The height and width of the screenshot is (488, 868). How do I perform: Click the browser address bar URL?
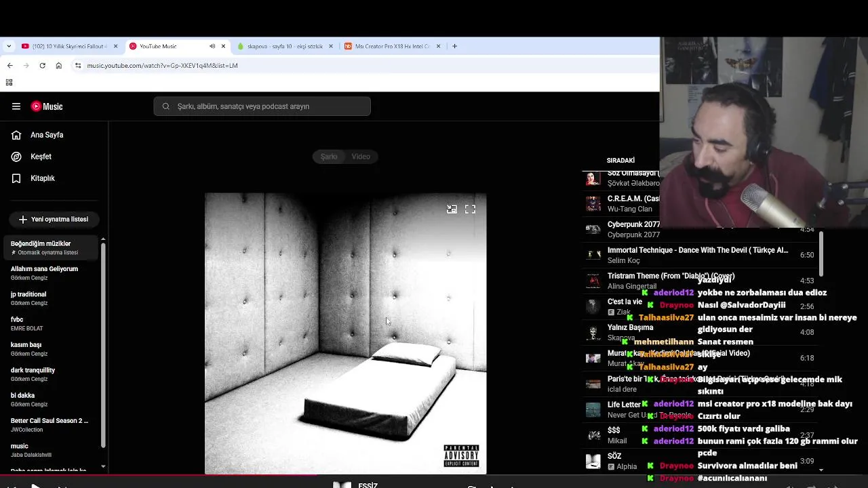point(162,66)
